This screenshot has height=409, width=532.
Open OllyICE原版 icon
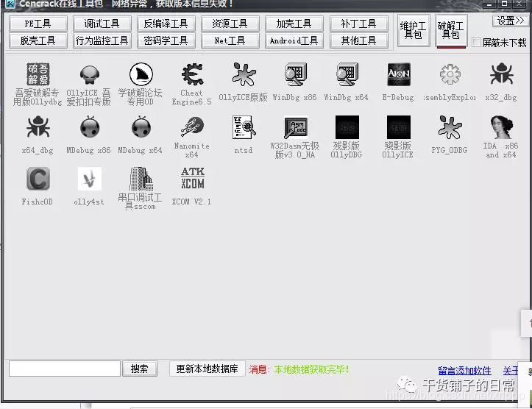pos(244,74)
